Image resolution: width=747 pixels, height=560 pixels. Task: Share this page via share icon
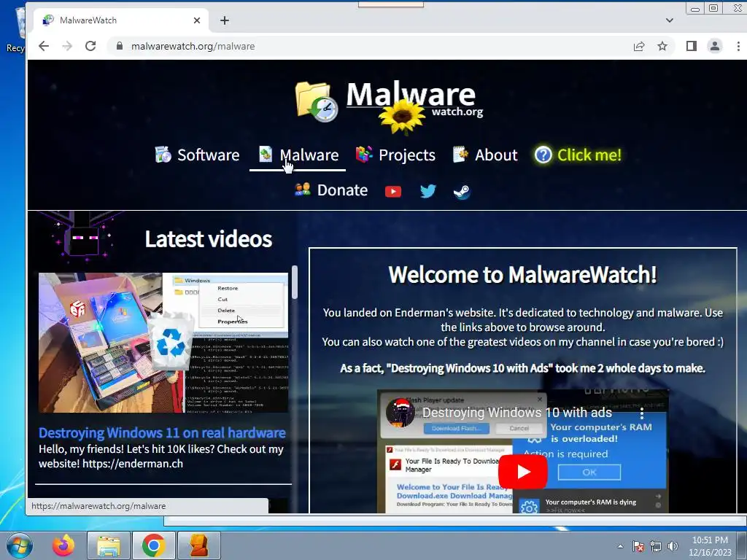coord(639,46)
